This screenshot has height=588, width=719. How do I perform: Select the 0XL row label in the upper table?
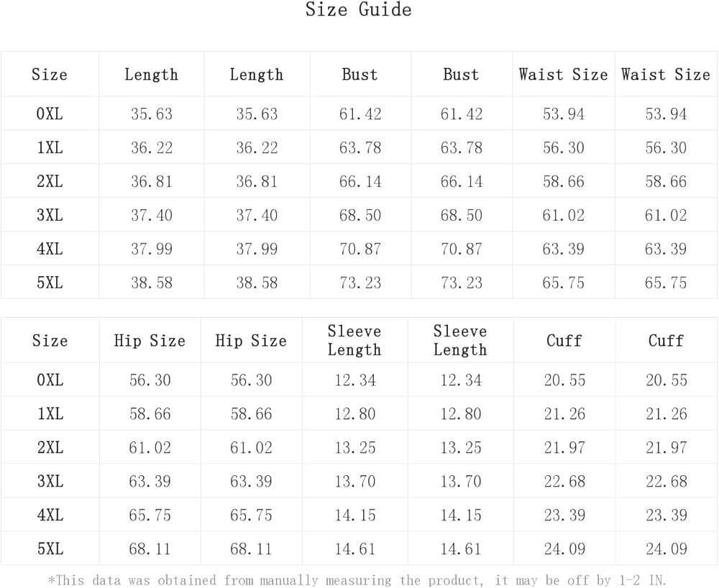coord(50,114)
